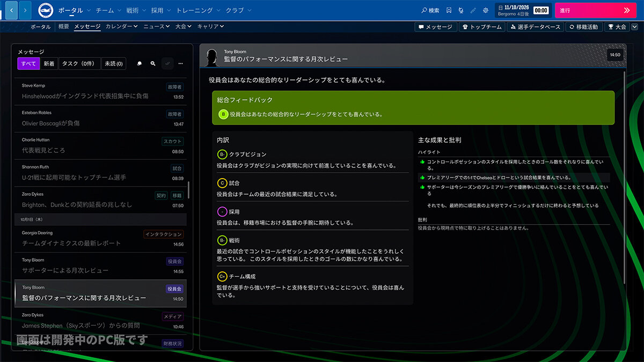Open the three-dot more options in messages
The width and height of the screenshot is (644, 362).
coord(181,63)
